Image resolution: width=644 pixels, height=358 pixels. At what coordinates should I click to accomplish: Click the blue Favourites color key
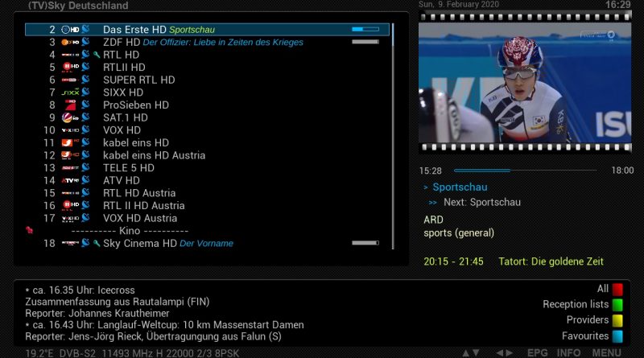(x=617, y=336)
